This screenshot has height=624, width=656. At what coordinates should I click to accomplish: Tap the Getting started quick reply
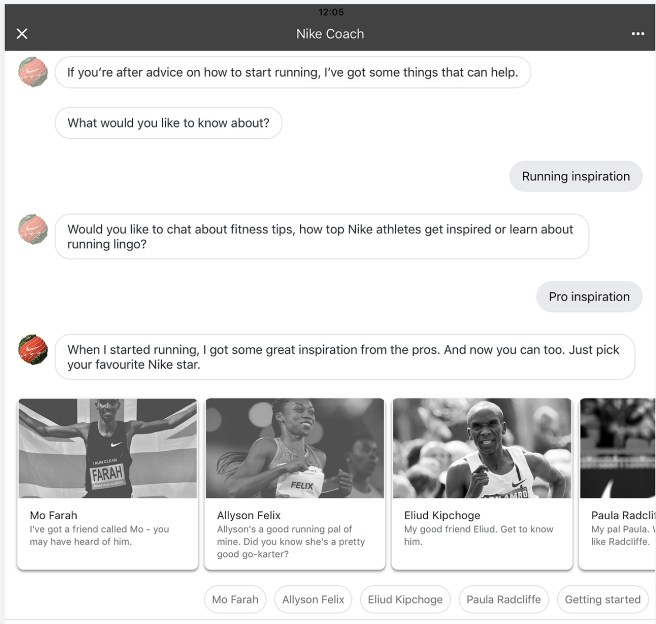(602, 600)
